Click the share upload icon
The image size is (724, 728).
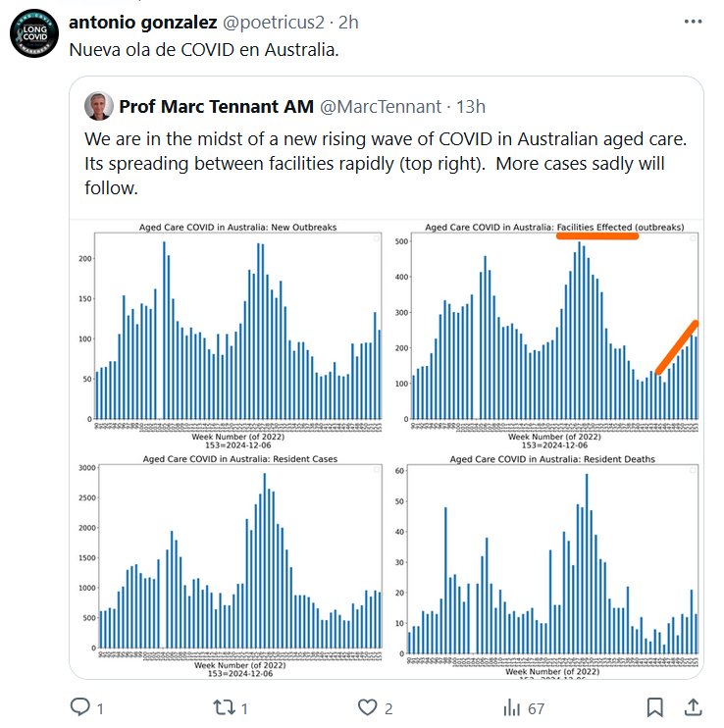[693, 706]
